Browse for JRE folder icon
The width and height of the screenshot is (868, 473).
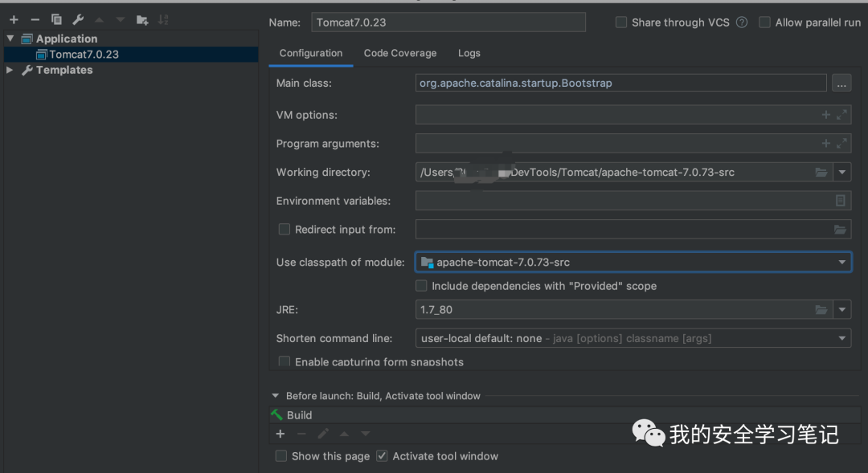tap(821, 310)
